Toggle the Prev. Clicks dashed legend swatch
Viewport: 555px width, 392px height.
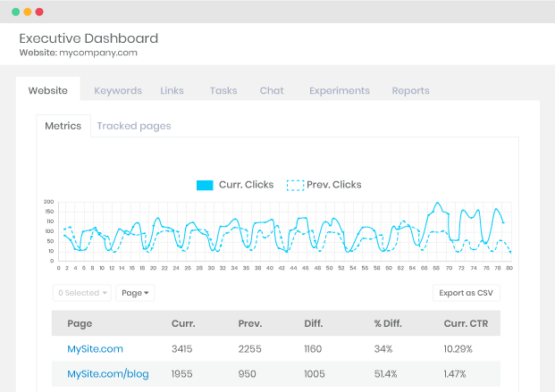click(x=295, y=185)
